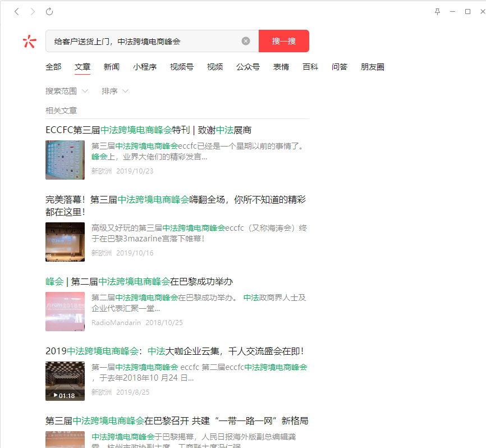Click source 新欧洲 dated 2019/10/16
The height and width of the screenshot is (448, 486).
point(102,253)
